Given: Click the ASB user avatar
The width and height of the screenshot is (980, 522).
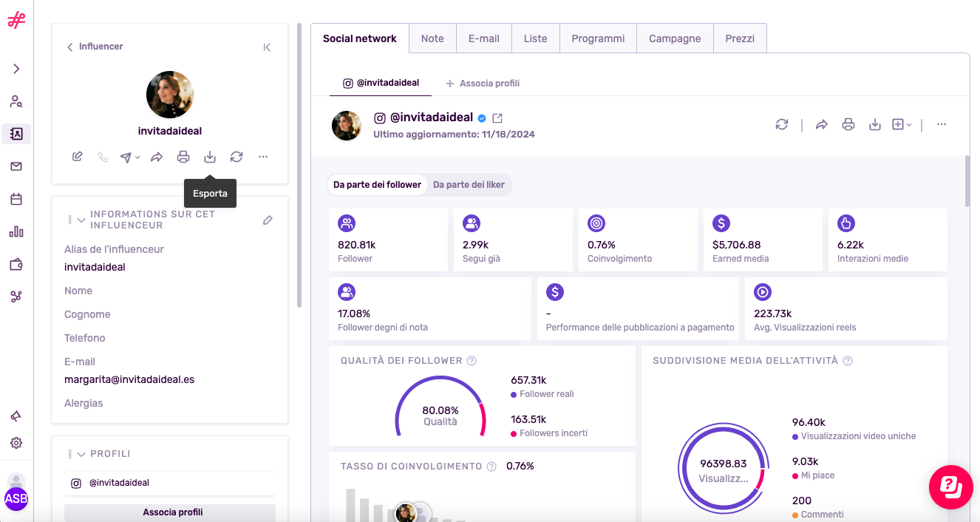Looking at the screenshot, I should click(16, 498).
